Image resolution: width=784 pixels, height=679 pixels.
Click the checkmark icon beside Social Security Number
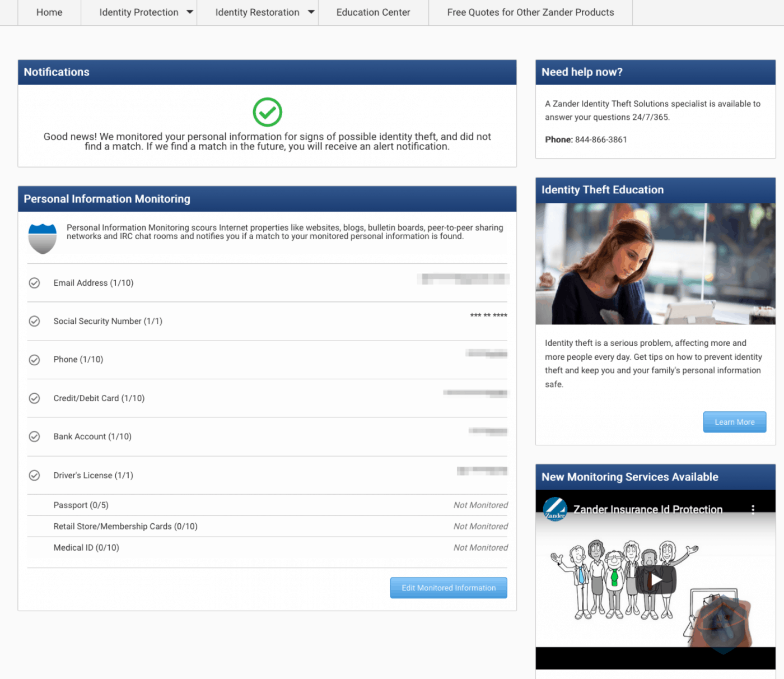coord(34,321)
